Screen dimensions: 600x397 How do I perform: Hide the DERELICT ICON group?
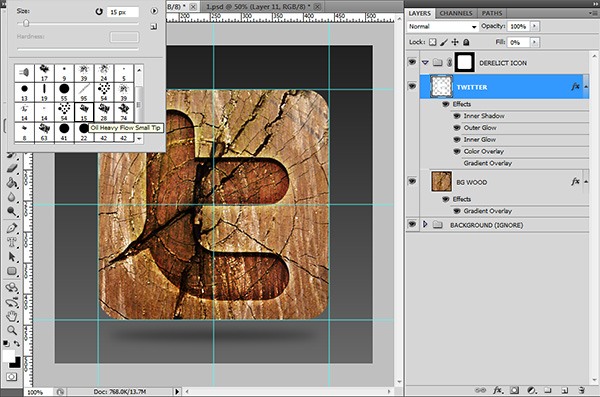[412, 62]
